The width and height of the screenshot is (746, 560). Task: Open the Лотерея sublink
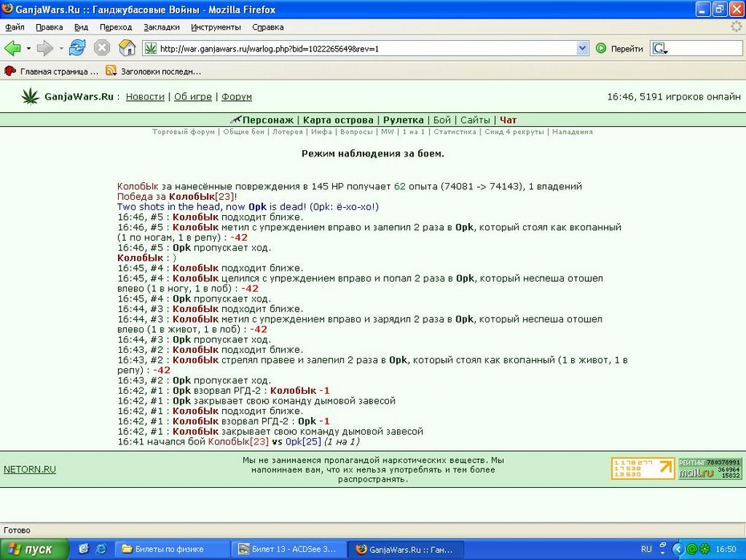[287, 132]
